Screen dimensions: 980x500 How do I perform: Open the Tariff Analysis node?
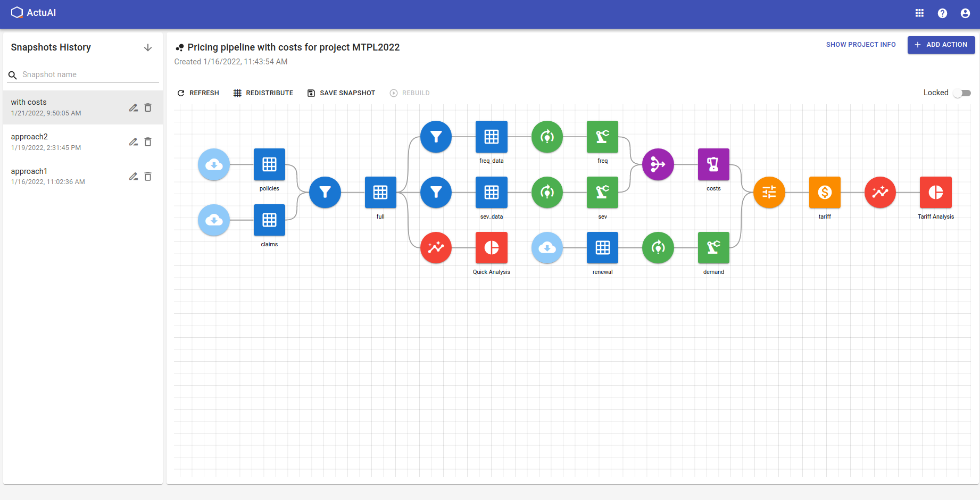pyautogui.click(x=936, y=193)
